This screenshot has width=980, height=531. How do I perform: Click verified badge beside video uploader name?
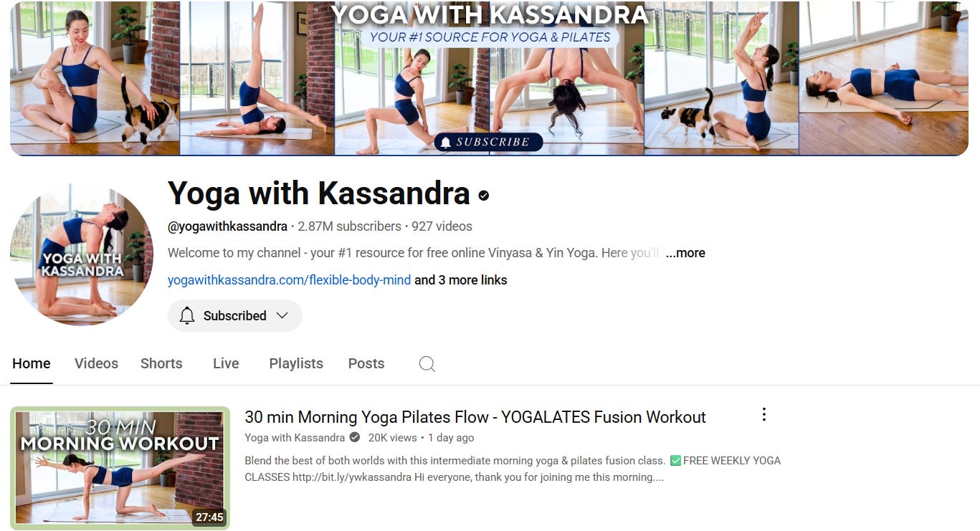pyautogui.click(x=354, y=438)
